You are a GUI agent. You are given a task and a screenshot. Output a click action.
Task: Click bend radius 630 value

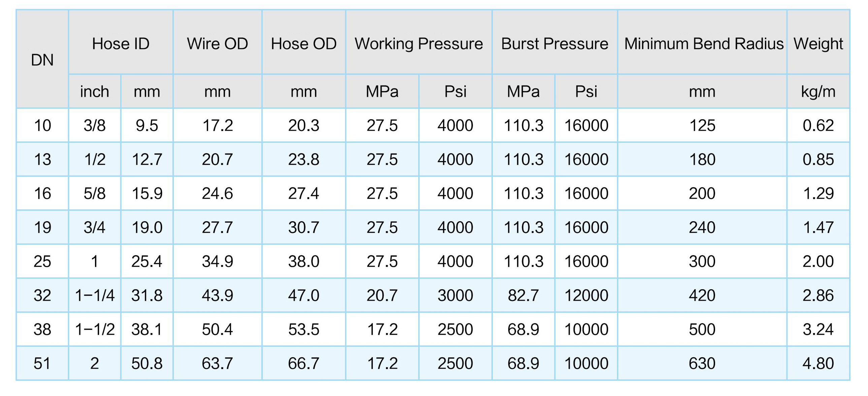click(x=702, y=363)
